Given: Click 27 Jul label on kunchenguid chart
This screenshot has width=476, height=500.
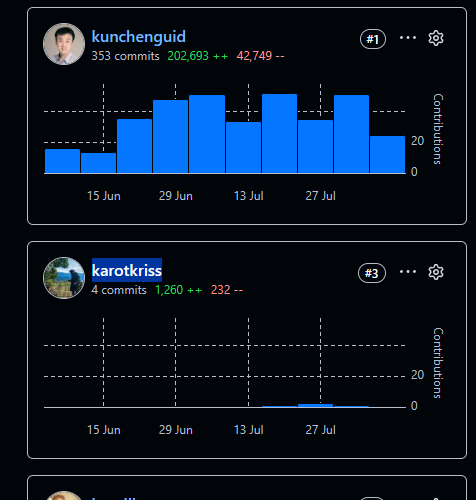Looking at the screenshot, I should 320,196.
